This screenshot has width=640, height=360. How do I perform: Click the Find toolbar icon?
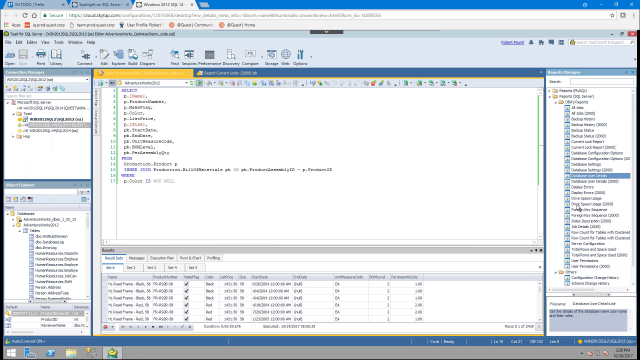(x=175, y=57)
